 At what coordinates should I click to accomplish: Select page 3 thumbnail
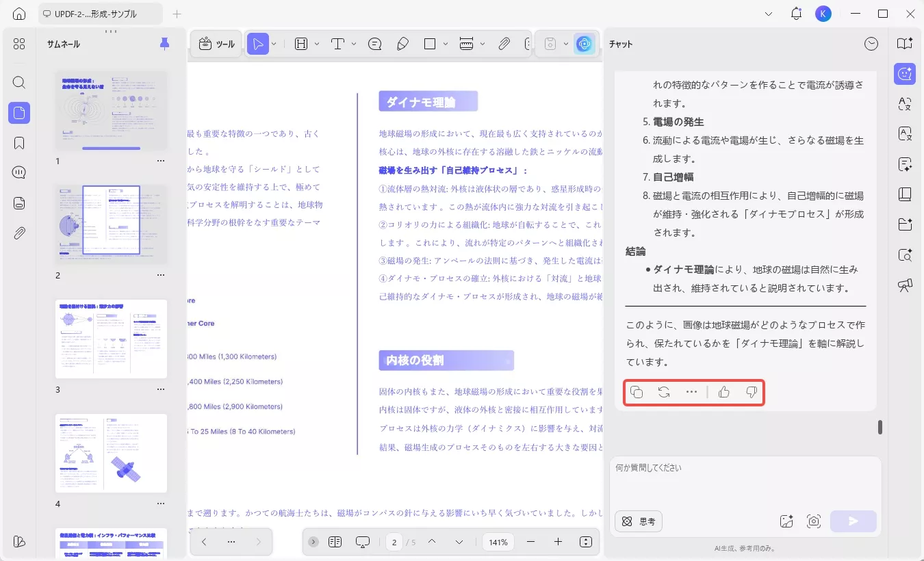[111, 338]
